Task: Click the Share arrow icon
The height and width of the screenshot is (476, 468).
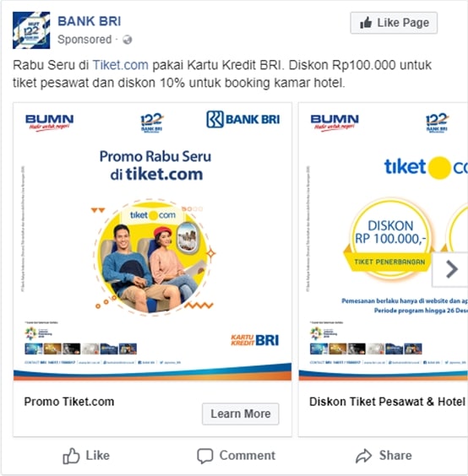Action: (x=364, y=456)
